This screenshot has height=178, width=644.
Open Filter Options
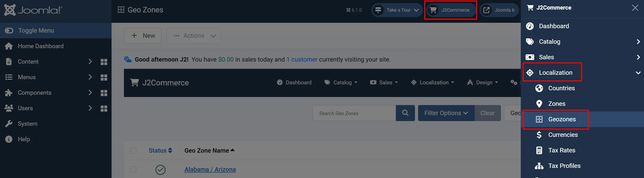pyautogui.click(x=446, y=113)
